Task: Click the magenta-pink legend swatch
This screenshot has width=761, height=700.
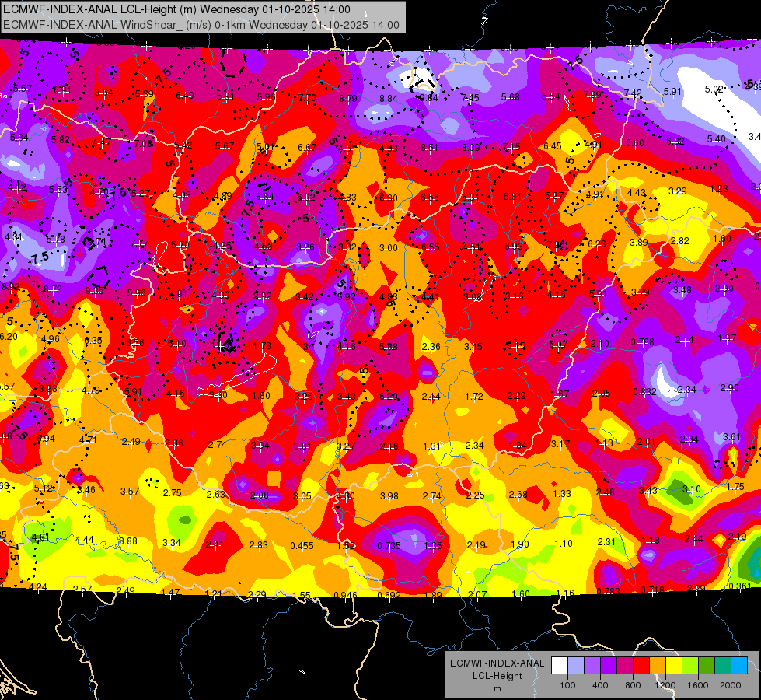Action: click(x=625, y=666)
